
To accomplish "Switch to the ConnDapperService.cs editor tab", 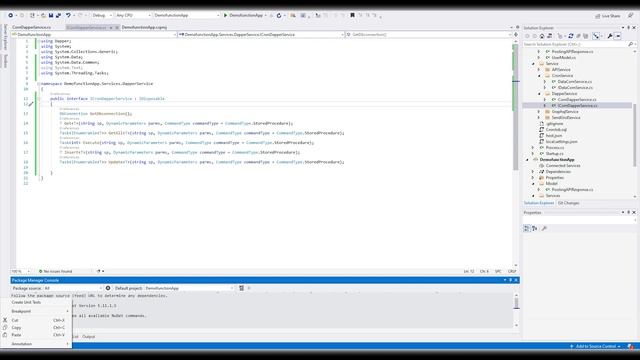I will 32,27.
